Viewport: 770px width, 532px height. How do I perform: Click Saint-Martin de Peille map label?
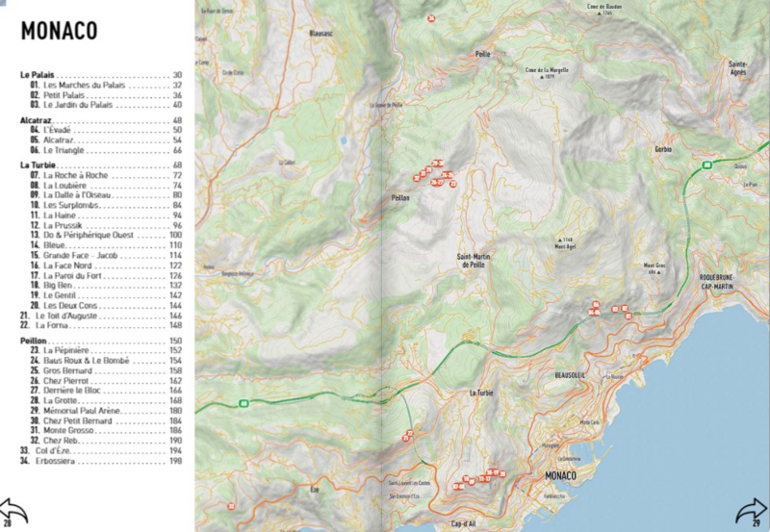tap(474, 261)
